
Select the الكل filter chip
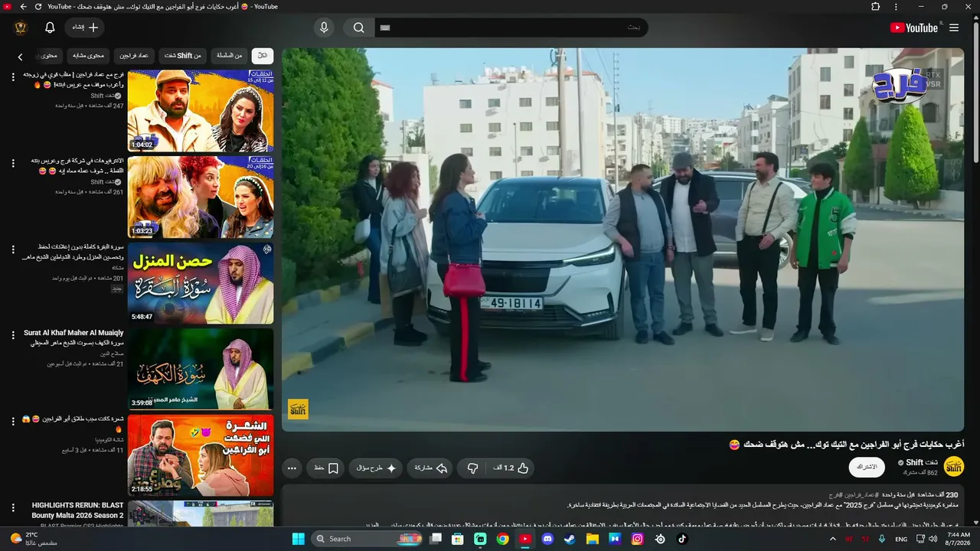pos(263,56)
